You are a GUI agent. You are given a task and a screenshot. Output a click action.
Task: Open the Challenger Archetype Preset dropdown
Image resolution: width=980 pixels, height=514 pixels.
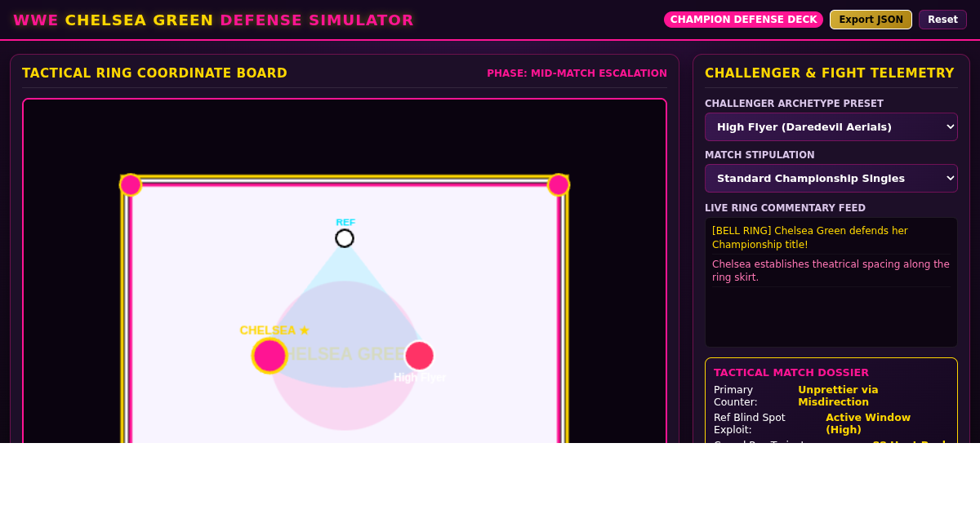(831, 127)
